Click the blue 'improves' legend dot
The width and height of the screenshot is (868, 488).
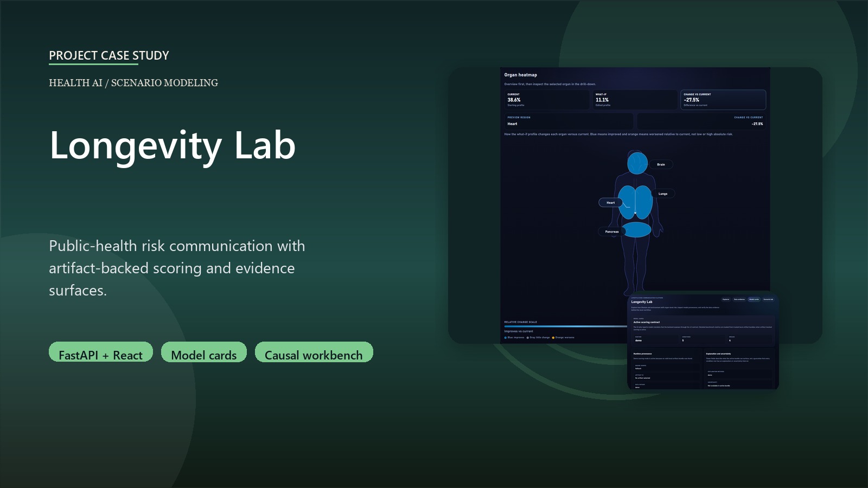point(506,338)
